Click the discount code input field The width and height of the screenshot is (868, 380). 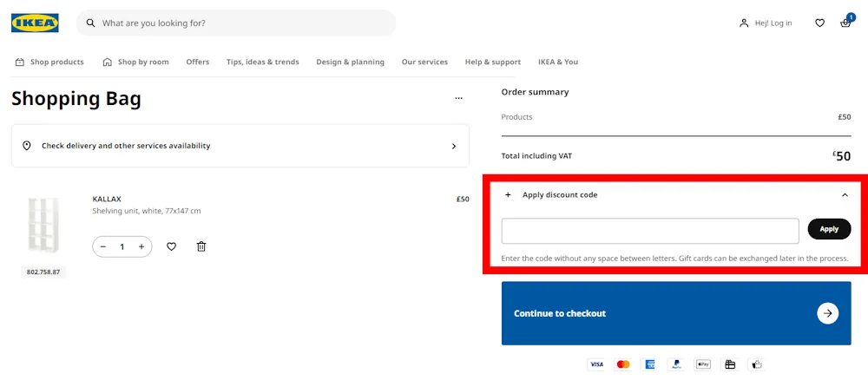650,231
